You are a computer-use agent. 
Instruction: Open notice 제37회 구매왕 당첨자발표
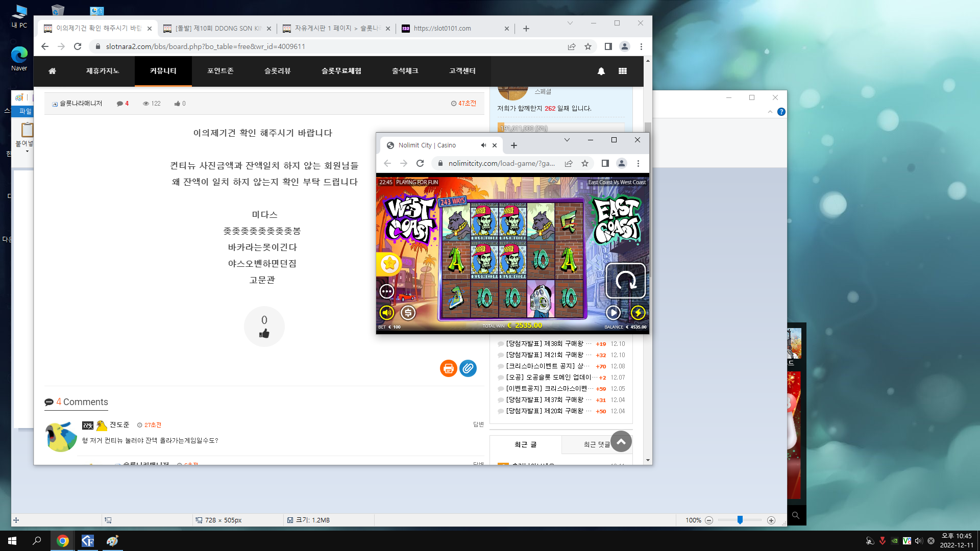(x=549, y=400)
